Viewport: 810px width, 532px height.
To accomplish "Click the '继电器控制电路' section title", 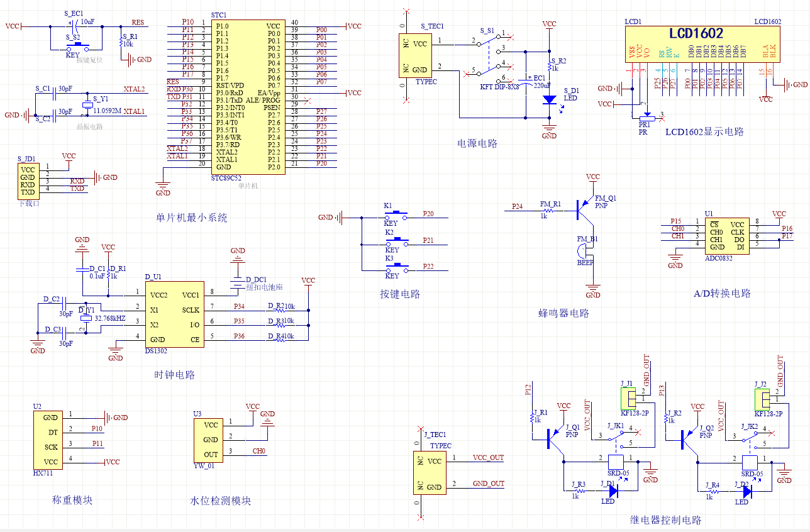I will (x=666, y=520).
